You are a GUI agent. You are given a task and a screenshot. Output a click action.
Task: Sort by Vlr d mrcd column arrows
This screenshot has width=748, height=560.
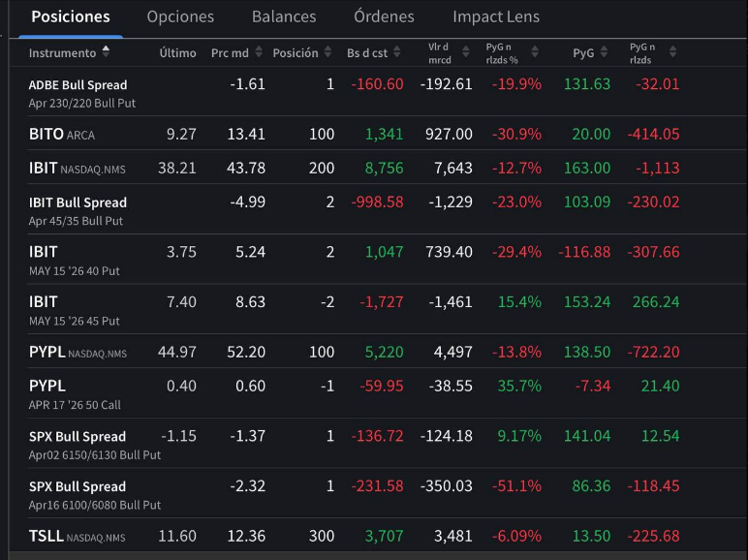[466, 52]
